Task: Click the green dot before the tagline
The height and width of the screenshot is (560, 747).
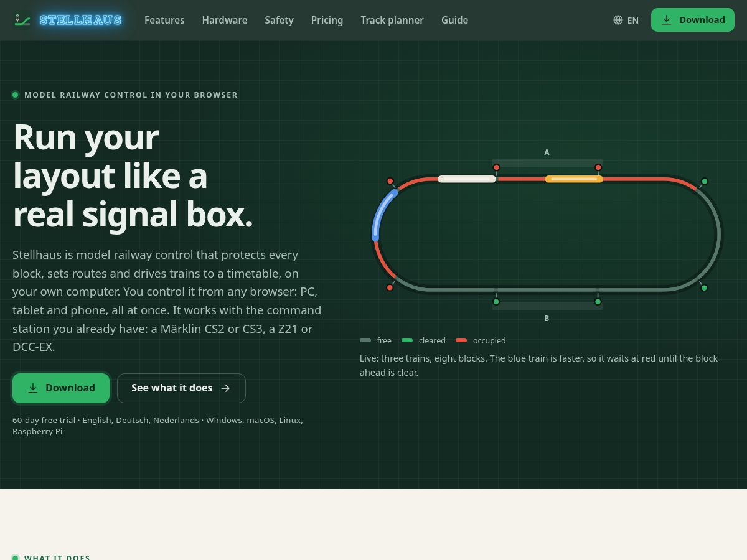Action: [16, 95]
